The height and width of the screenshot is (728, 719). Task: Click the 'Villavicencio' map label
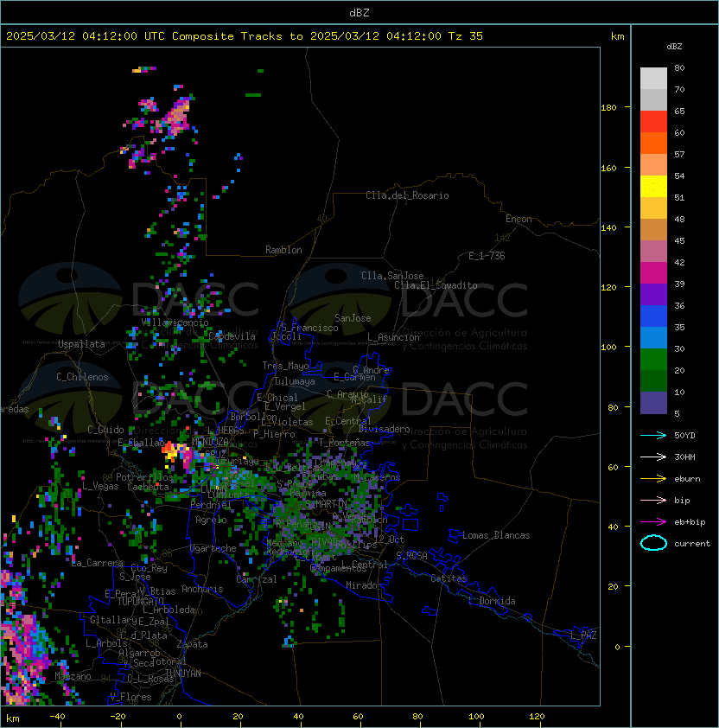[175, 322]
